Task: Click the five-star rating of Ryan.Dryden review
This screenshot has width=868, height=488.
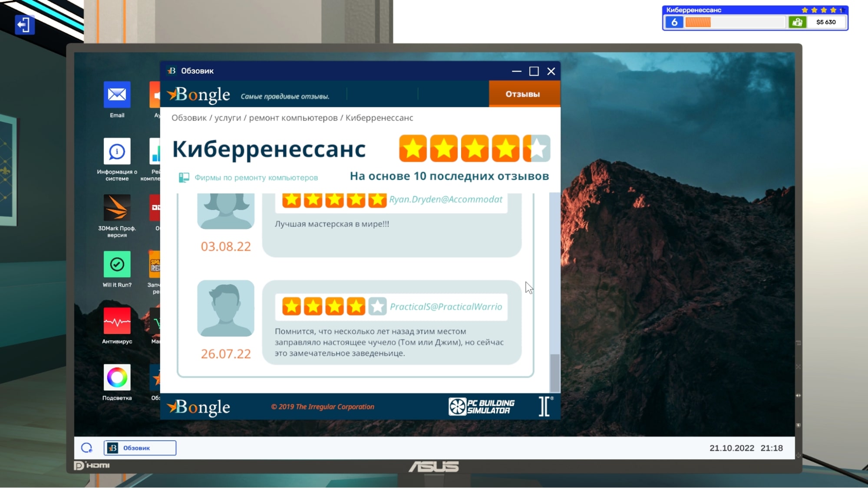Action: (x=334, y=200)
